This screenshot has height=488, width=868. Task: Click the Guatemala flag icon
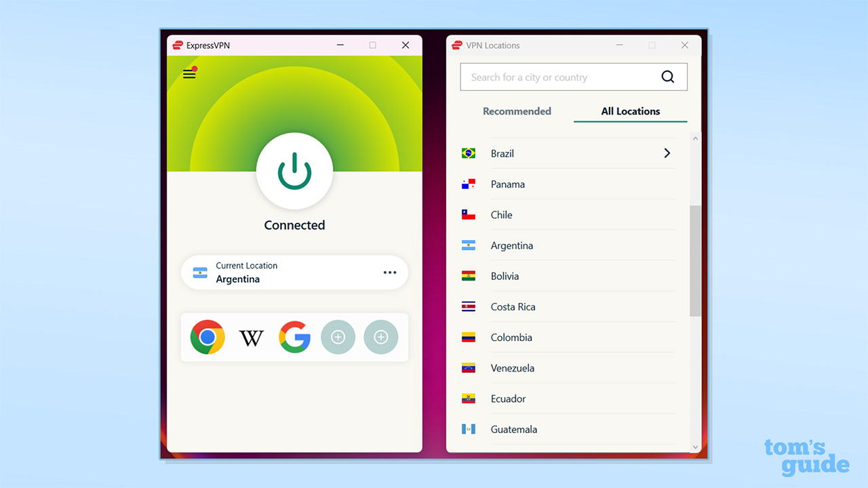pyautogui.click(x=469, y=429)
